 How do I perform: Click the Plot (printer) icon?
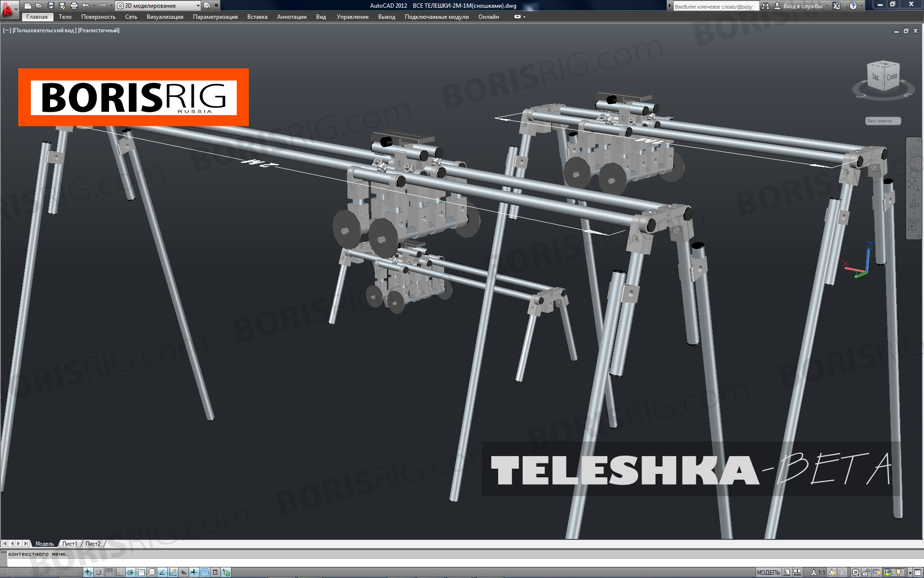(x=74, y=6)
